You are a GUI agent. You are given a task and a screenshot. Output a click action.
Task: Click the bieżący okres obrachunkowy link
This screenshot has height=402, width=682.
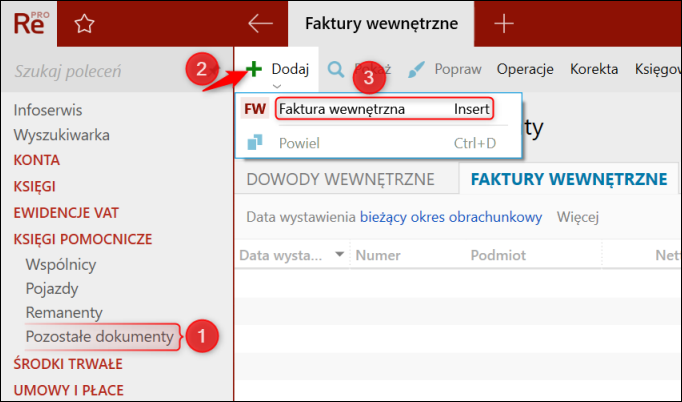[451, 217]
